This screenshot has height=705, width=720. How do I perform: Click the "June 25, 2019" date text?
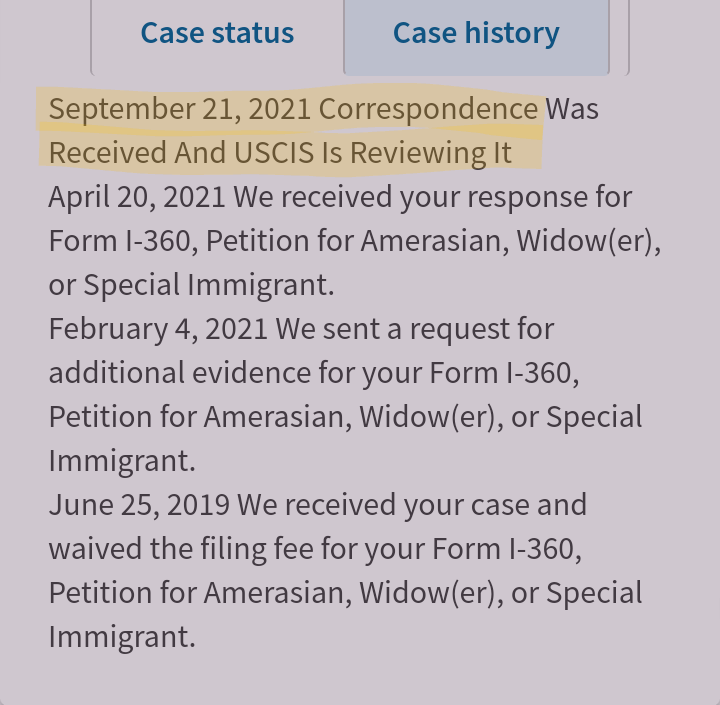139,504
